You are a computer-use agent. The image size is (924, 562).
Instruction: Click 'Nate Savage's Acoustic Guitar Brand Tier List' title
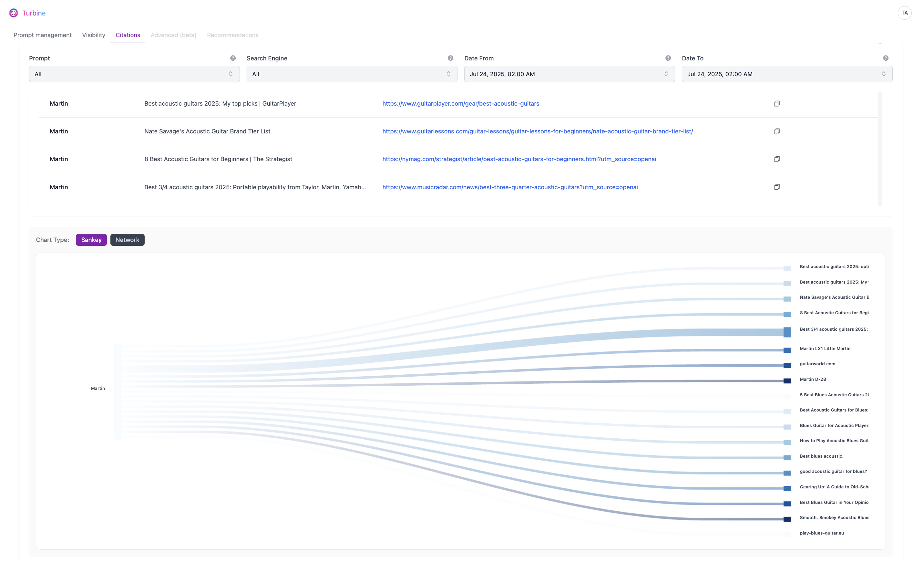tap(207, 131)
